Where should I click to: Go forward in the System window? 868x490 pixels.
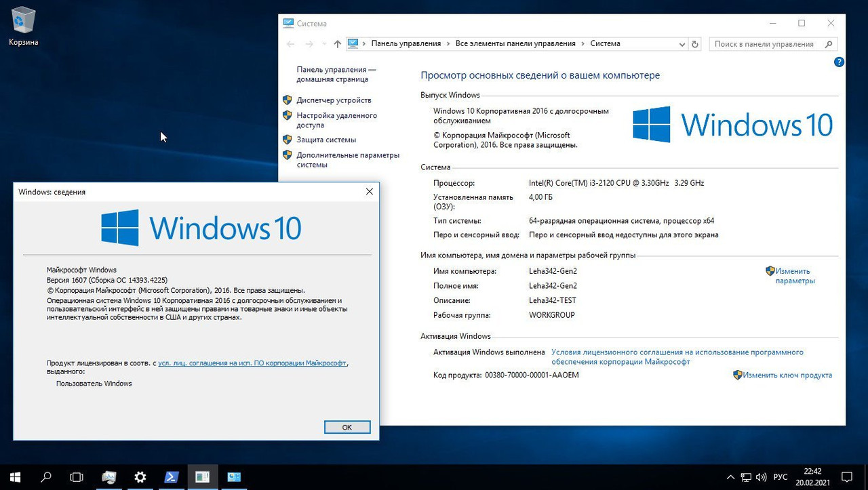[309, 44]
